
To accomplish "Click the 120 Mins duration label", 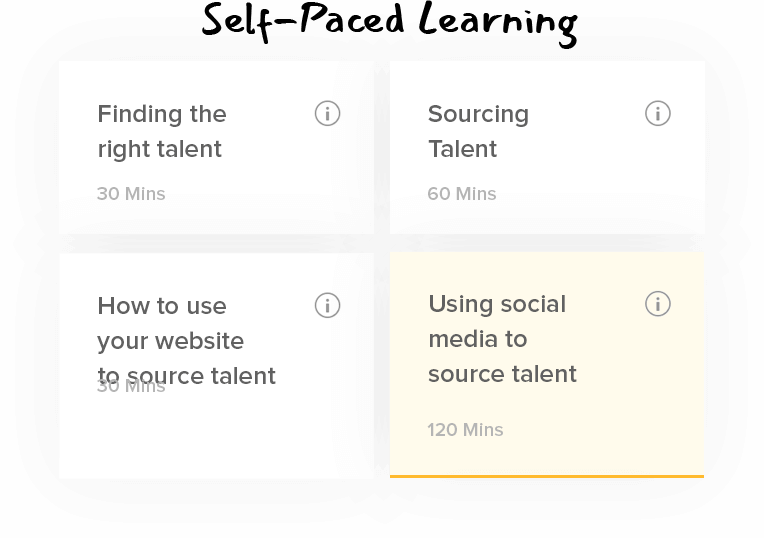I will 465,430.
